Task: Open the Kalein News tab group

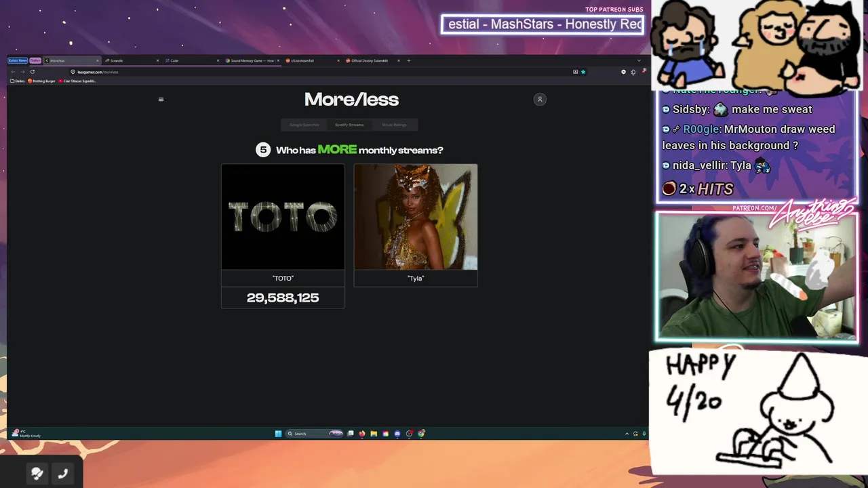Action: (18, 60)
